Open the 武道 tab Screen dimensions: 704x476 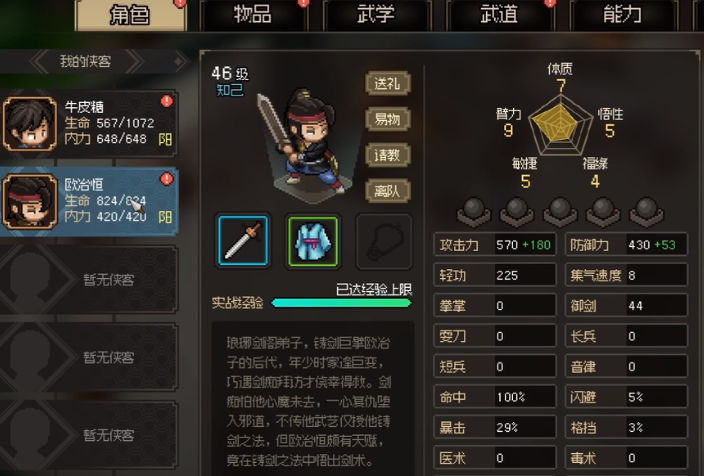[499, 14]
